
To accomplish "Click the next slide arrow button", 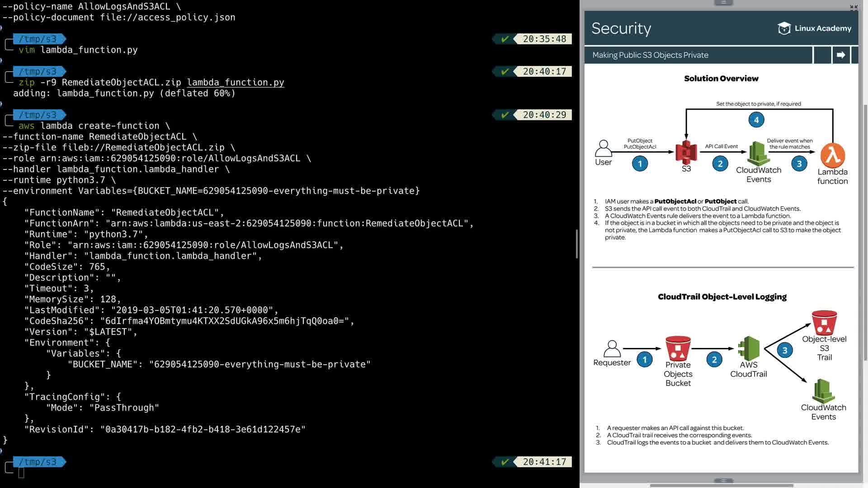I will click(841, 55).
